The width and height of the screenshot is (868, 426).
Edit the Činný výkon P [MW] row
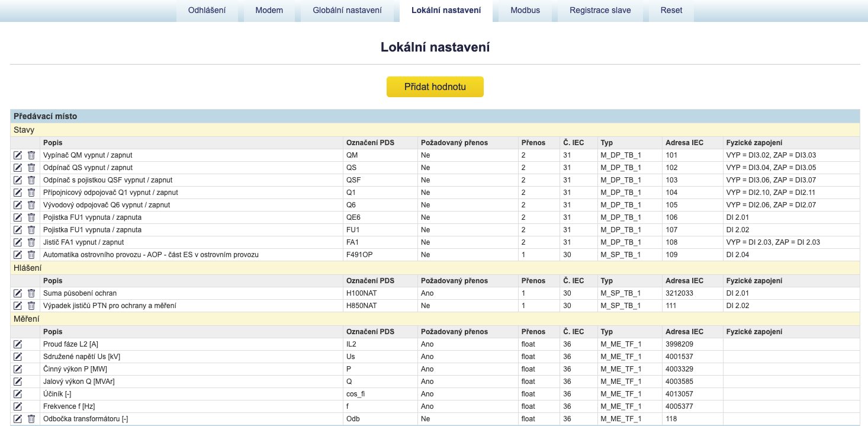point(18,369)
